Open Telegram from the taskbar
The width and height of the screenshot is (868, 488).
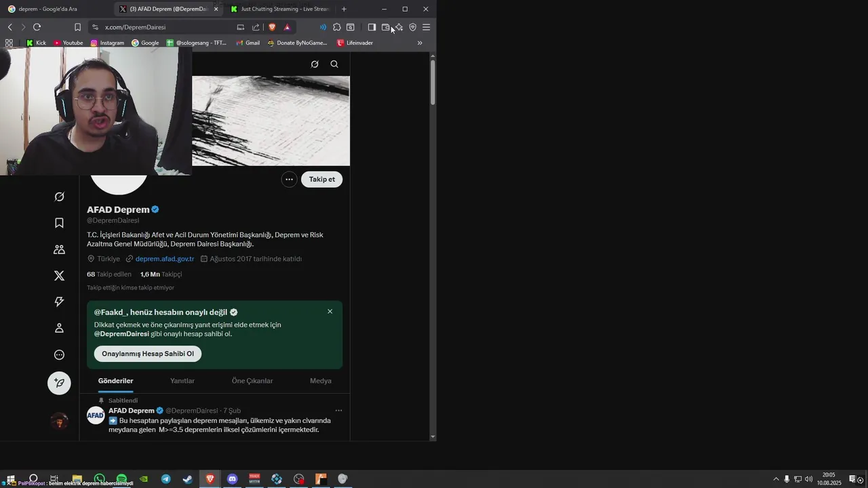tap(166, 479)
